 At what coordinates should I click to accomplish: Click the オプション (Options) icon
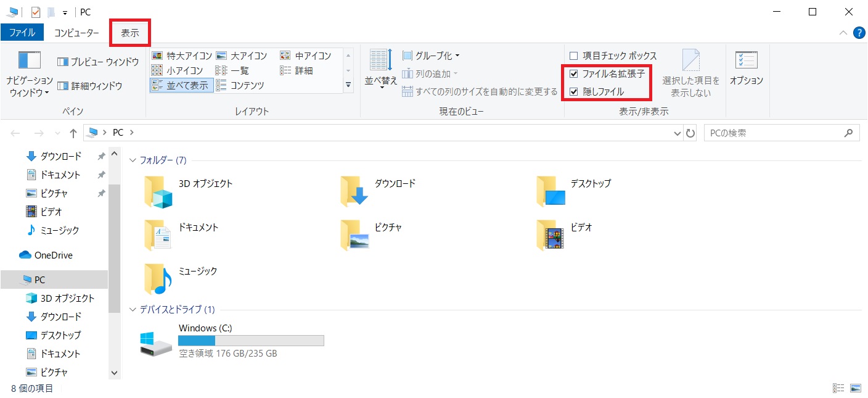pos(746,60)
